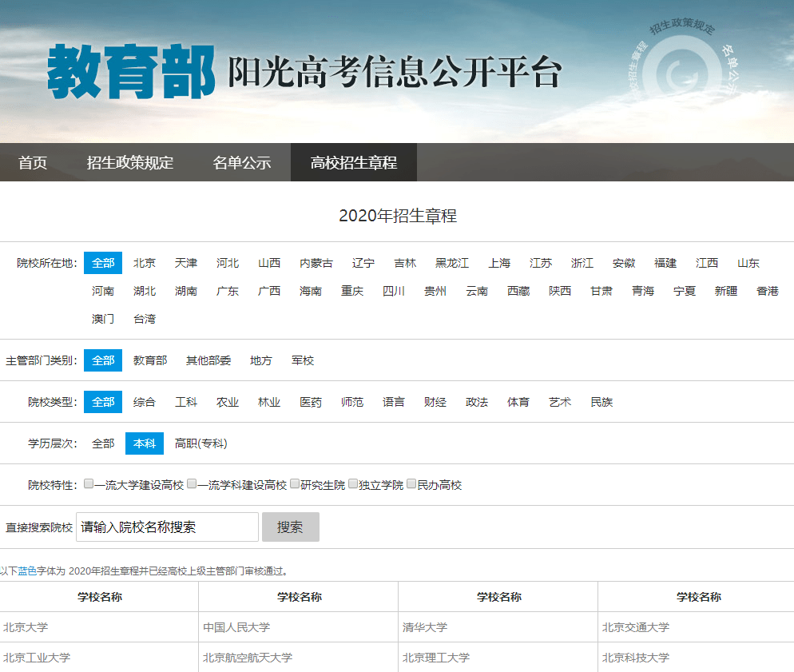
Task: Filter location by 四川
Action: pos(394,291)
